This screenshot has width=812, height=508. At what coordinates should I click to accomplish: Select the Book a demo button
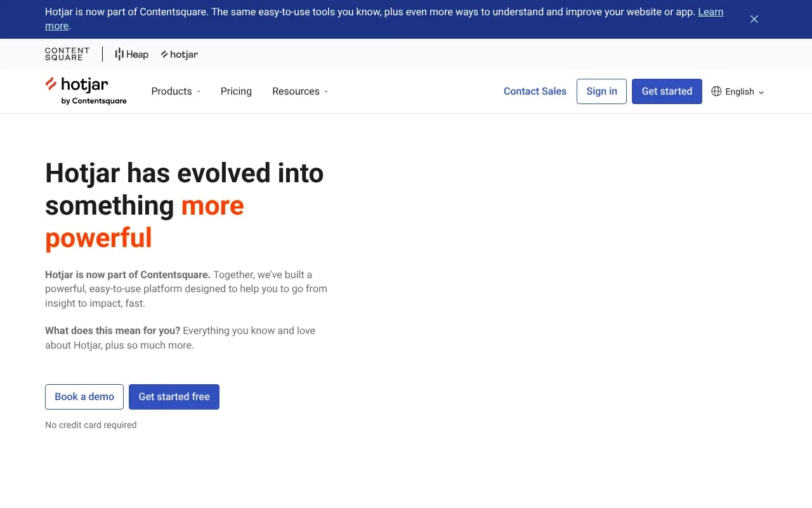pyautogui.click(x=84, y=397)
